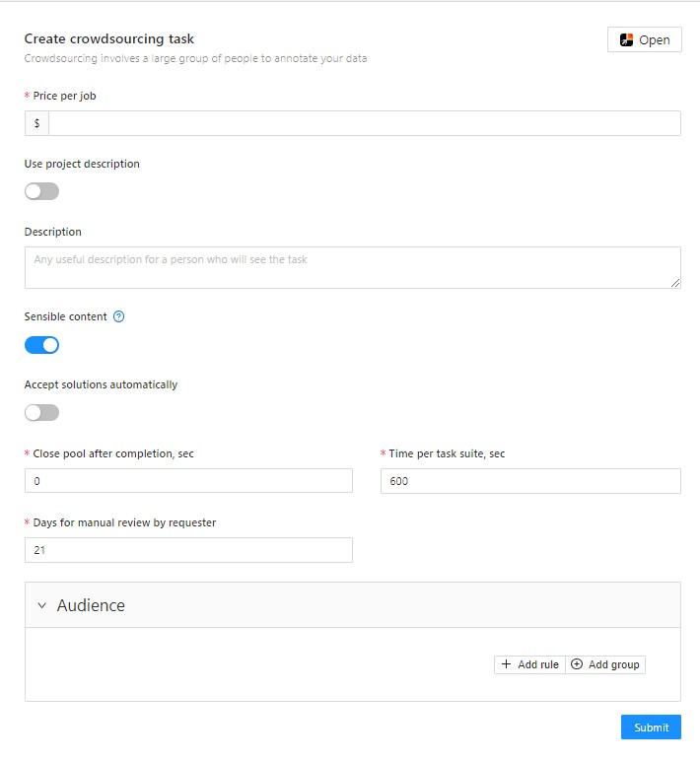Click the Toloka logo icon in Open button
Image resolution: width=700 pixels, height=762 pixels.
[x=626, y=40]
